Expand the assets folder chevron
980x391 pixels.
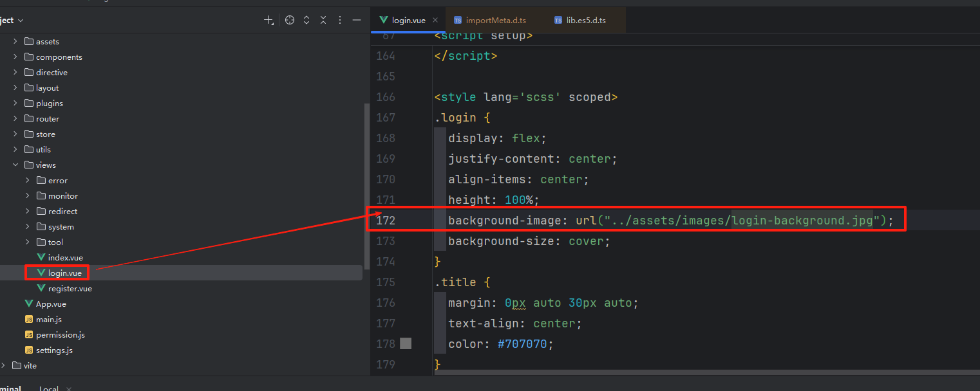click(15, 41)
